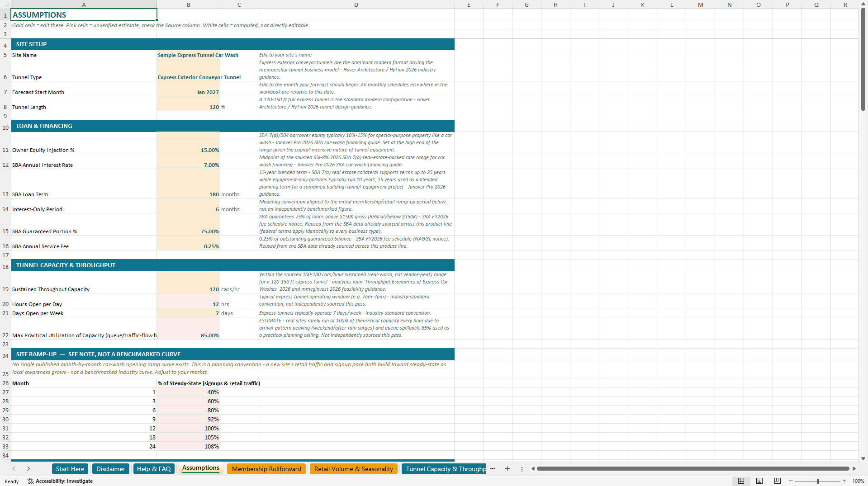Select the 'Edit to your site's name' note
The image size is (868, 486).
click(285, 55)
